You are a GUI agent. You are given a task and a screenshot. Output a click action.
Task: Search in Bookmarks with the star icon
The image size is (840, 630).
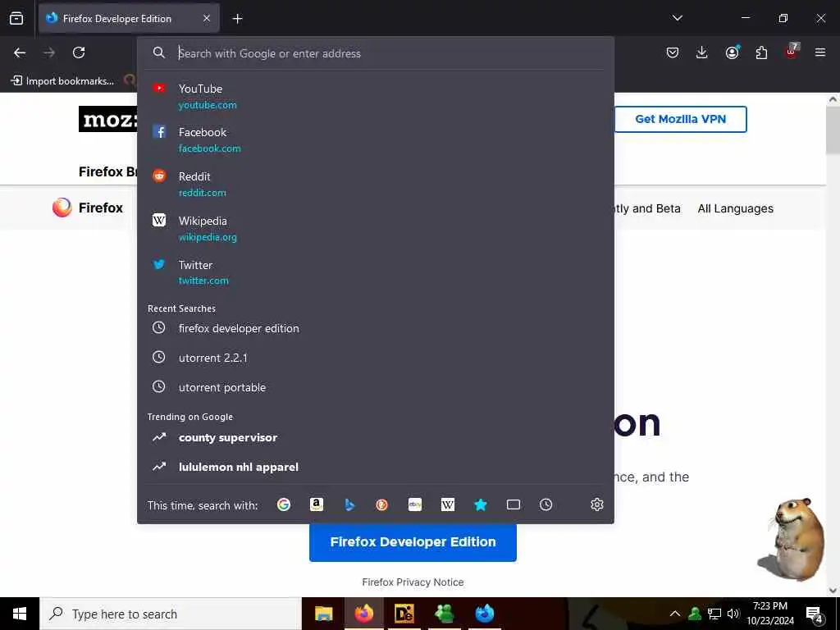click(481, 504)
